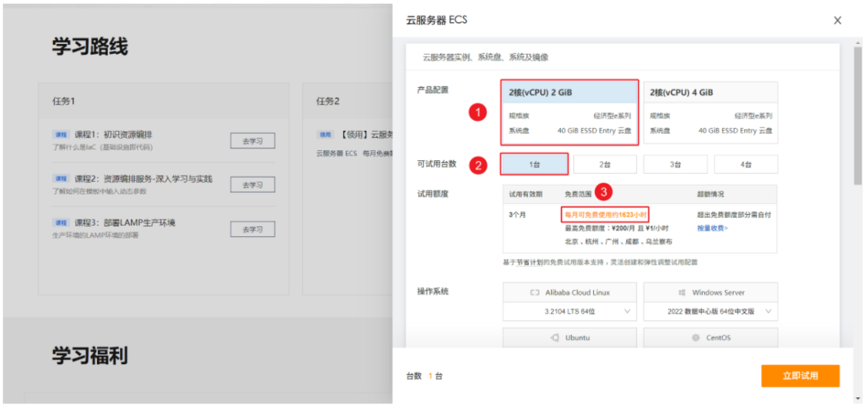
Task: Click the 云服务器实例、系统盘、系统及镜像 text
Action: tap(486, 57)
